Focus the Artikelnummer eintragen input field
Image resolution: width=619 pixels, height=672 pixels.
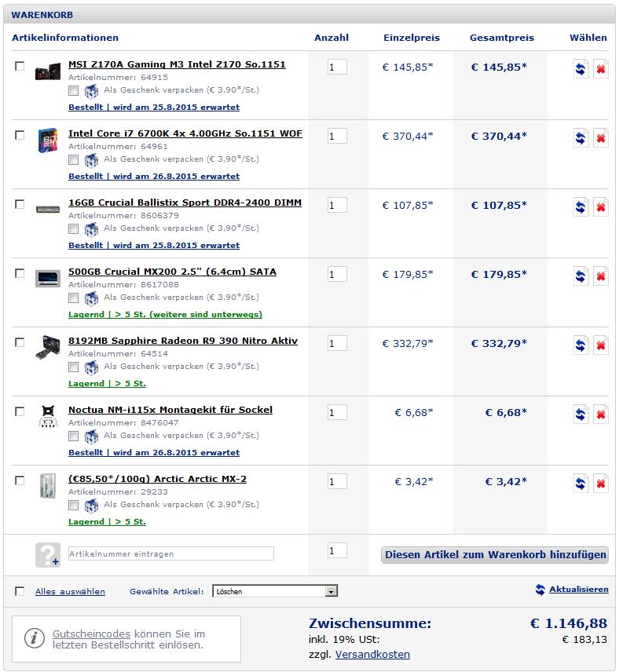click(x=171, y=553)
